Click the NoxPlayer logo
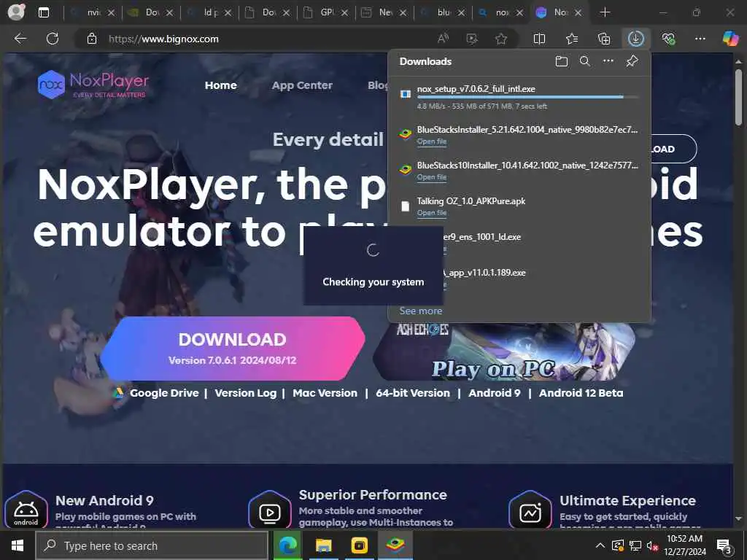747x560 pixels. (x=93, y=85)
